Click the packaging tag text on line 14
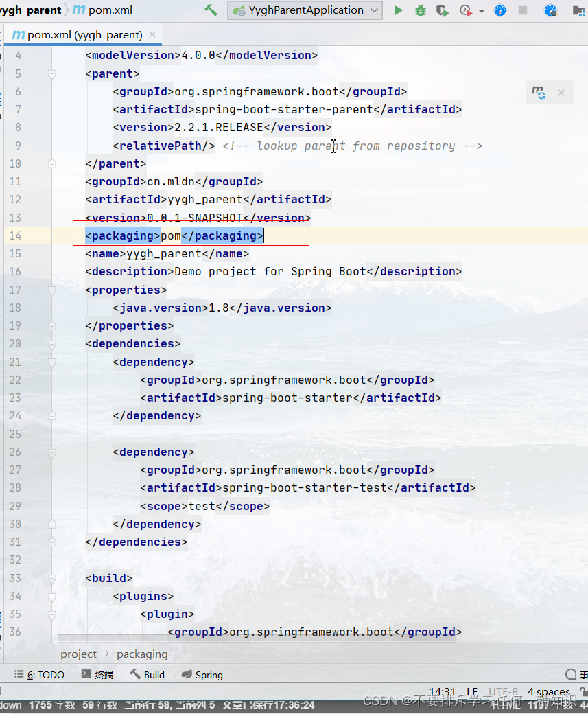Image resolution: width=588 pixels, height=714 pixels. (174, 235)
